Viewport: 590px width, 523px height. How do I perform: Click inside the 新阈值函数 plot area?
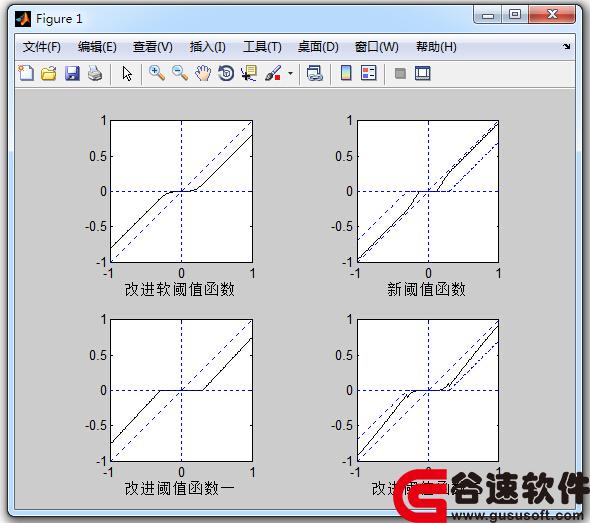coord(428,192)
